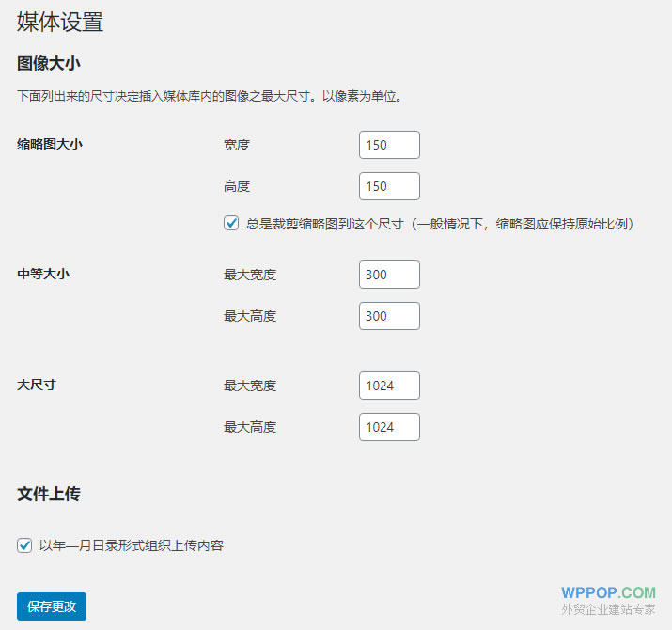Screen dimensions: 672x630
Task: Click the 中等大小 row label
Action: (x=43, y=274)
